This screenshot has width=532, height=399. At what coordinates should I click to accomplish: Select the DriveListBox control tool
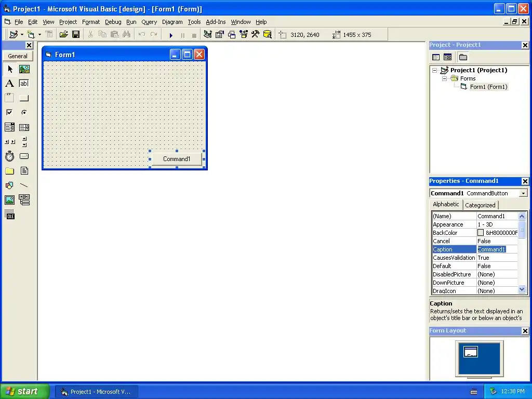(24, 156)
